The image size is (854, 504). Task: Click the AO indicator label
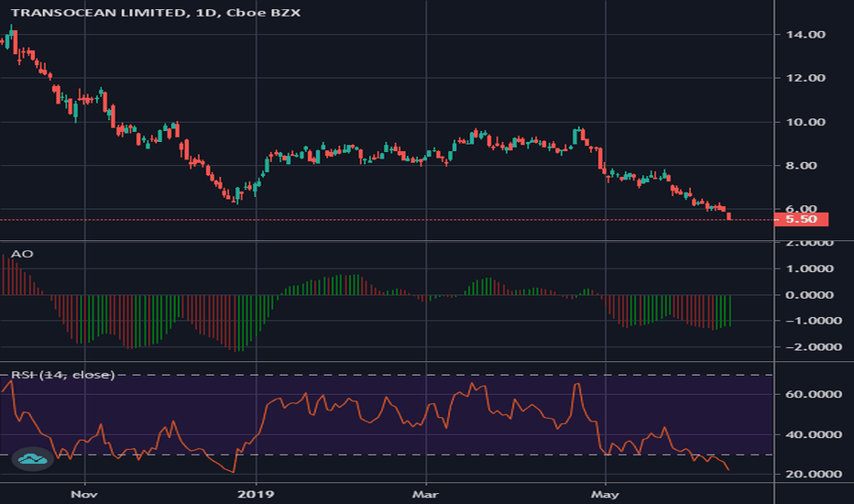click(x=22, y=254)
